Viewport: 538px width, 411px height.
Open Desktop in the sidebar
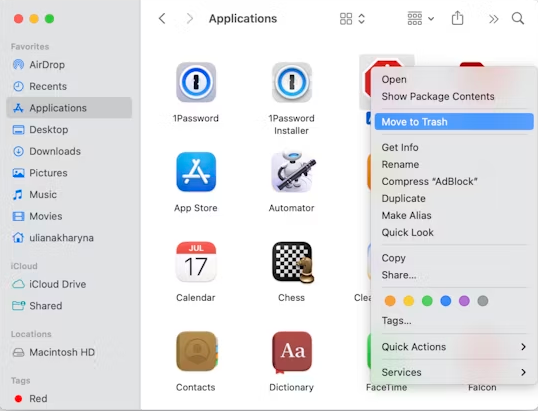point(69,130)
